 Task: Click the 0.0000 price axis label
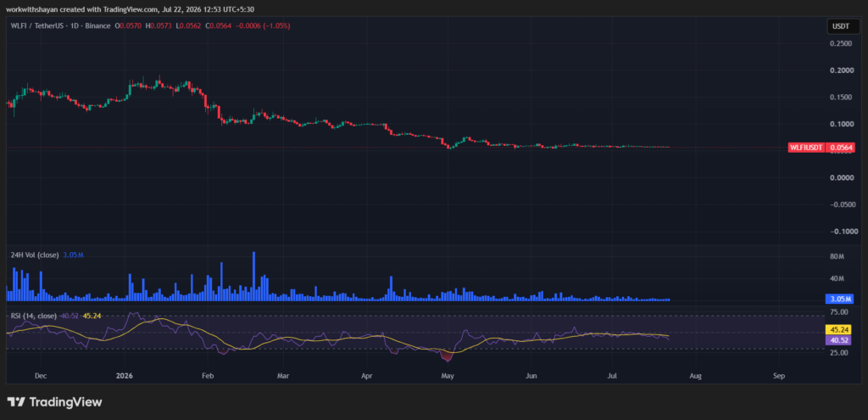click(x=840, y=178)
